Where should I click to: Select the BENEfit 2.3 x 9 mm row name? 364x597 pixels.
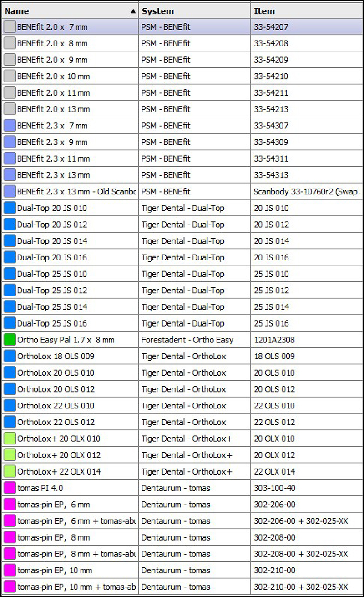(52, 142)
